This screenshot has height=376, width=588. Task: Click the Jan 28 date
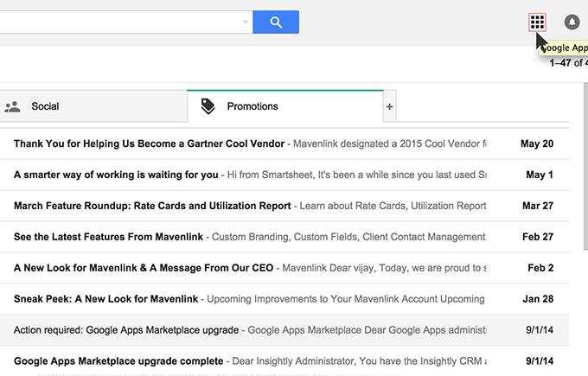[x=538, y=299]
